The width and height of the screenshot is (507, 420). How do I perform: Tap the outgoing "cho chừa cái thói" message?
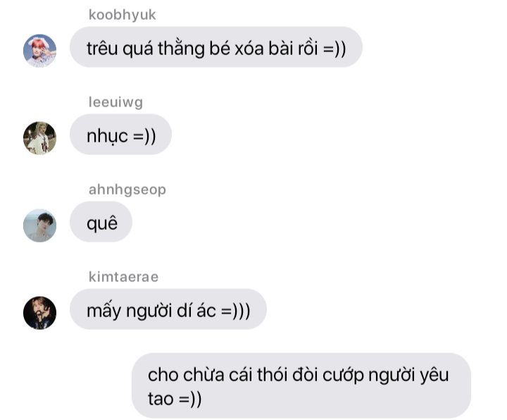[301, 385]
